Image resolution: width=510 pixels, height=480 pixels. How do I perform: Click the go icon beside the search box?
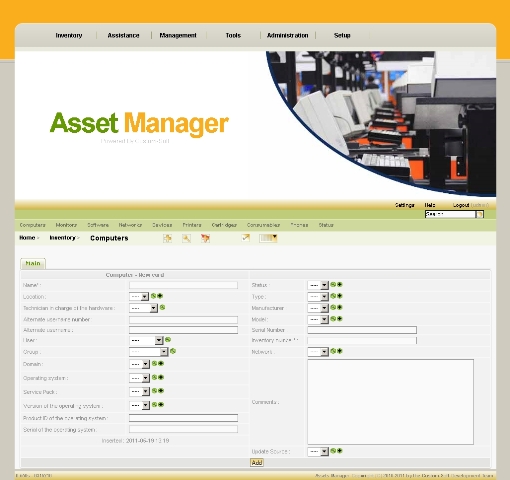[x=479, y=214]
